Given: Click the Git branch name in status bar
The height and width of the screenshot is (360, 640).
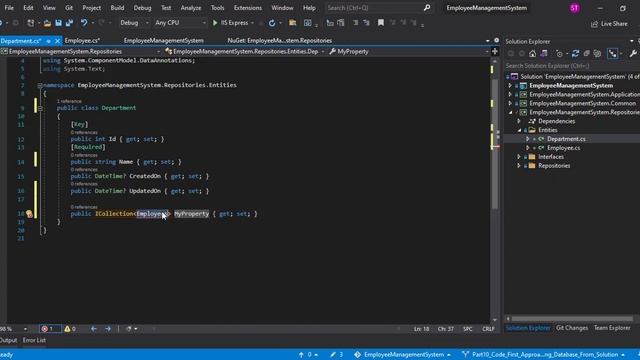Looking at the screenshot, I should 545,355.
